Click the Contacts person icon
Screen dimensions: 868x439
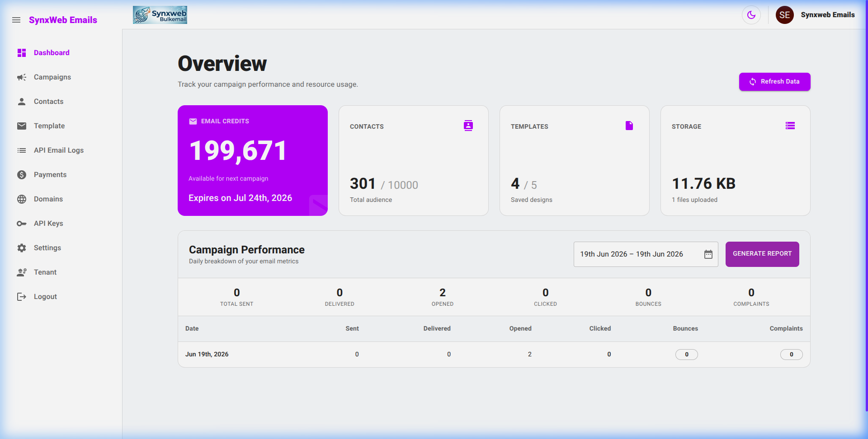[x=22, y=102]
